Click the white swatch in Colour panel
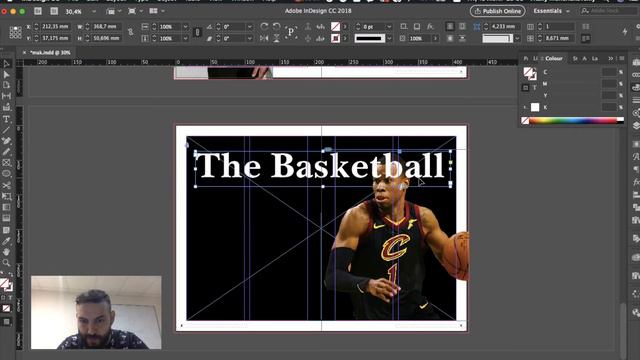640x360 pixels. pyautogui.click(x=535, y=107)
